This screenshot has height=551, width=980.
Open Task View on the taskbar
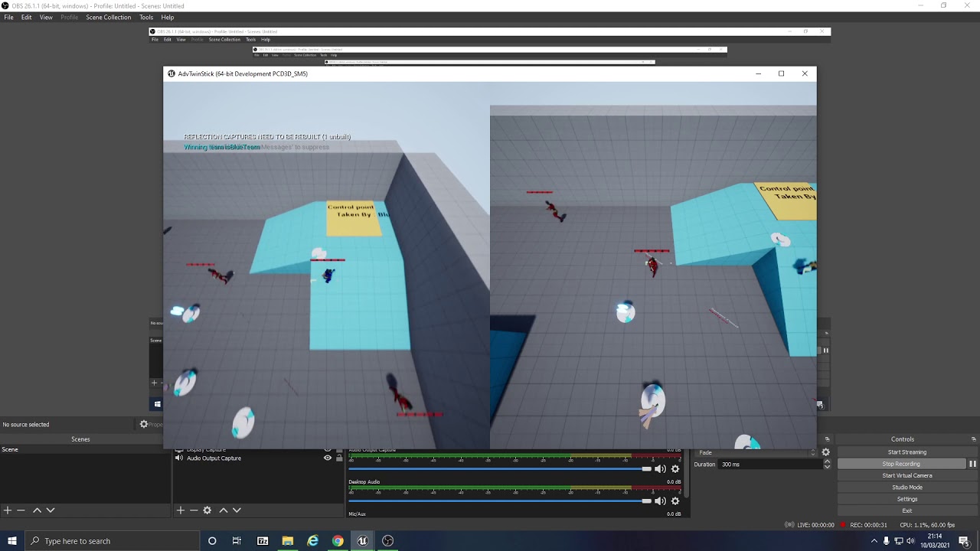[237, 541]
